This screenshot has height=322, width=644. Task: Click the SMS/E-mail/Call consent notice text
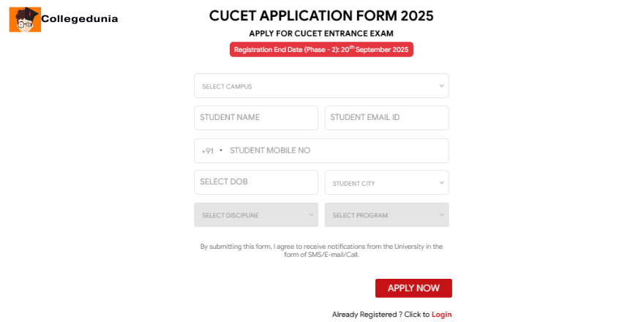click(x=321, y=250)
